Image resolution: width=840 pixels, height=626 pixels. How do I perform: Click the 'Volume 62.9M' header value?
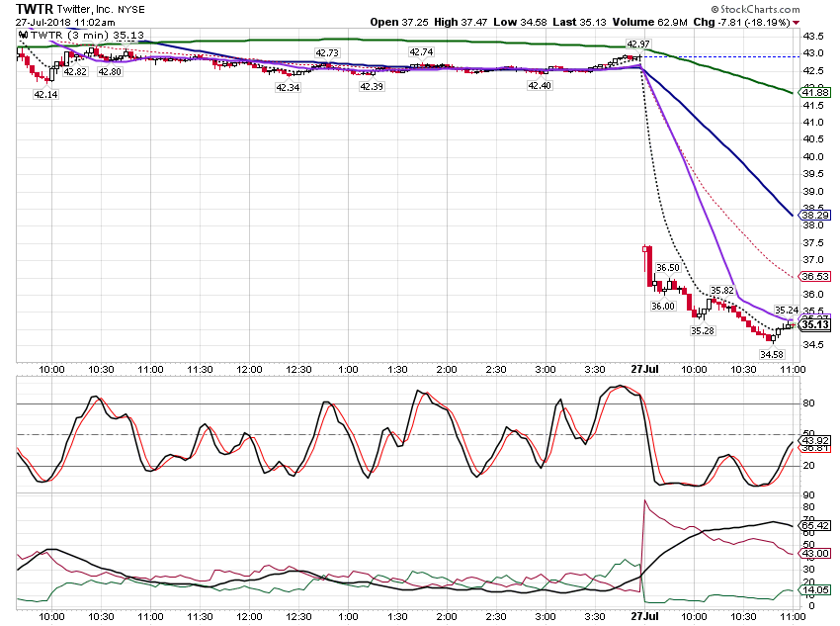(650, 22)
